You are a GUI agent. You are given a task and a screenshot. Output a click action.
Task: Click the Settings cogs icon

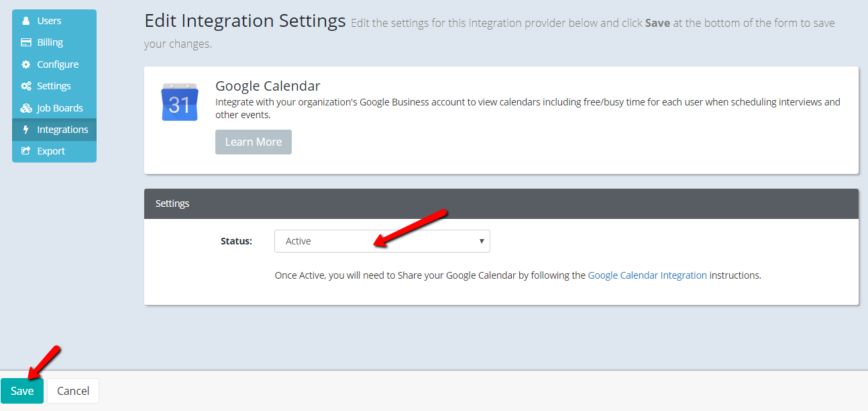click(x=26, y=86)
